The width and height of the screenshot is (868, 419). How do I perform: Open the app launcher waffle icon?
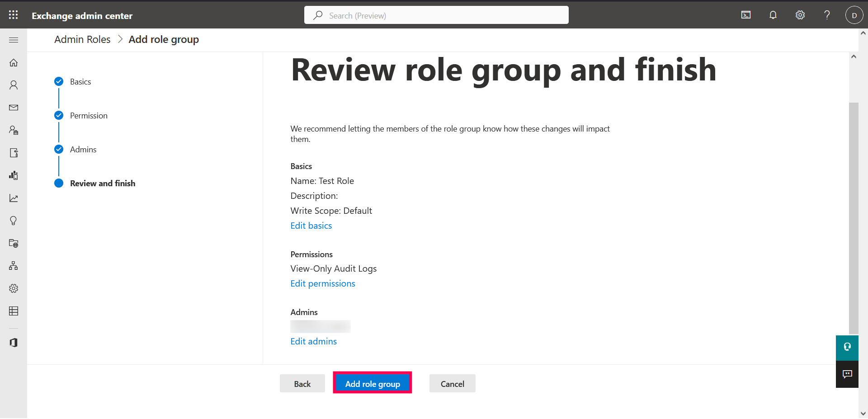coord(14,15)
